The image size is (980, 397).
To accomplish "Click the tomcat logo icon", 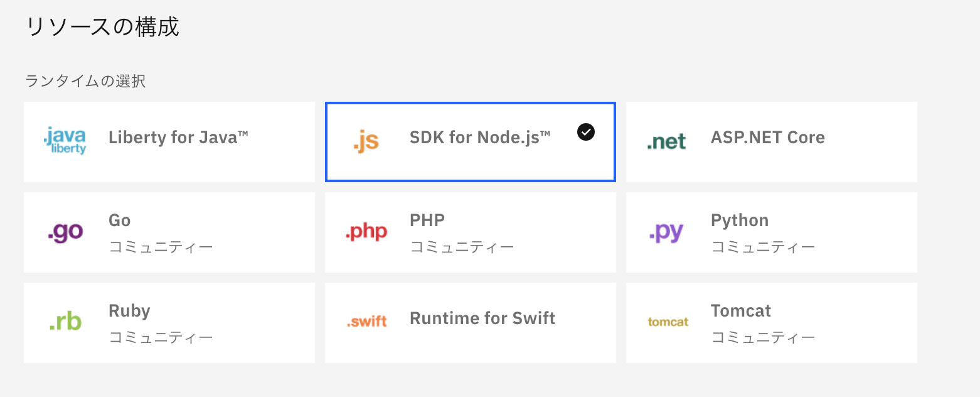I will [667, 320].
